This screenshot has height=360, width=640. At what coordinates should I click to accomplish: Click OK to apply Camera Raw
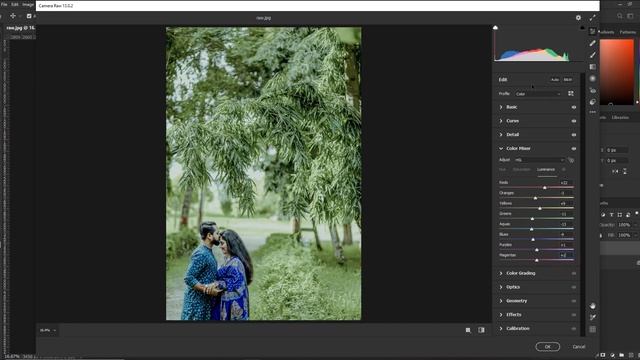click(x=548, y=347)
